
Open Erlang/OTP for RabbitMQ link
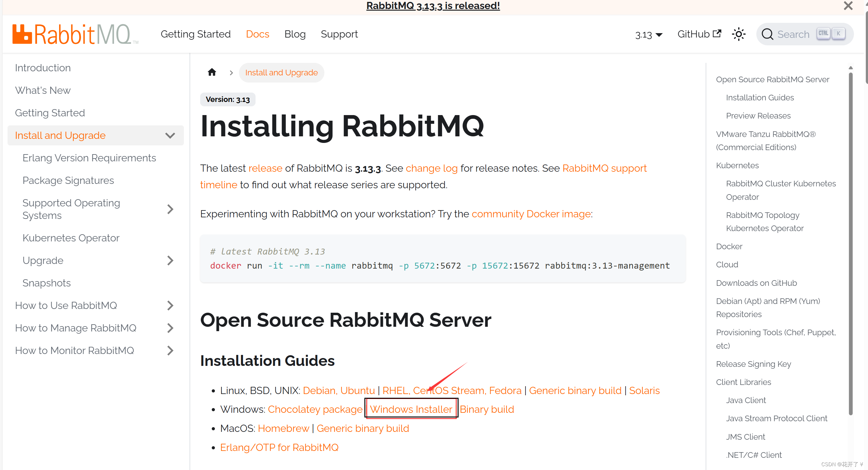[x=279, y=447]
